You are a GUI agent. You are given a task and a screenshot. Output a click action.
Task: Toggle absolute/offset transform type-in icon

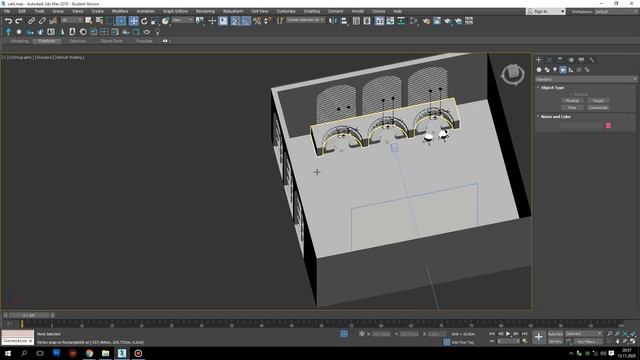362,334
